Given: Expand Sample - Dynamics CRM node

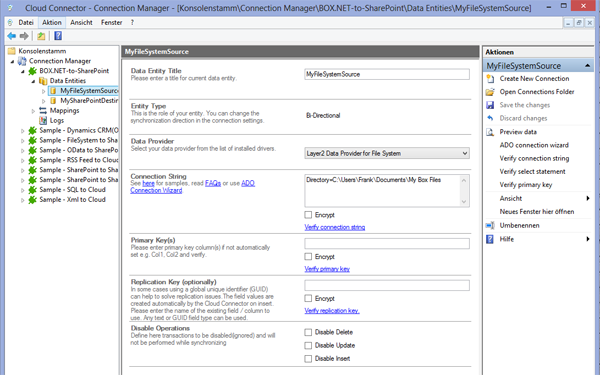Looking at the screenshot, I should pos(23,131).
